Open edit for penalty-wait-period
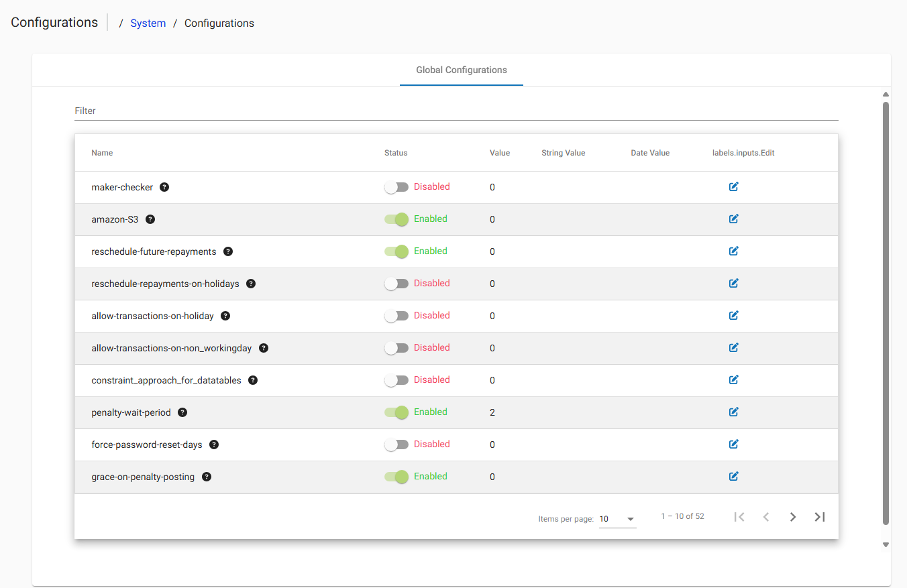 (733, 412)
